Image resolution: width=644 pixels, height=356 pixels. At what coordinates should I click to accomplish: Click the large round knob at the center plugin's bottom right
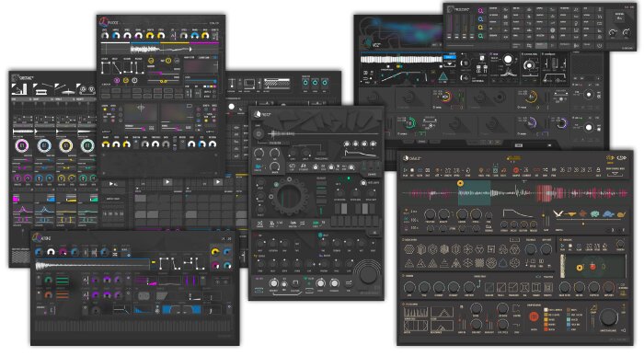click(368, 274)
